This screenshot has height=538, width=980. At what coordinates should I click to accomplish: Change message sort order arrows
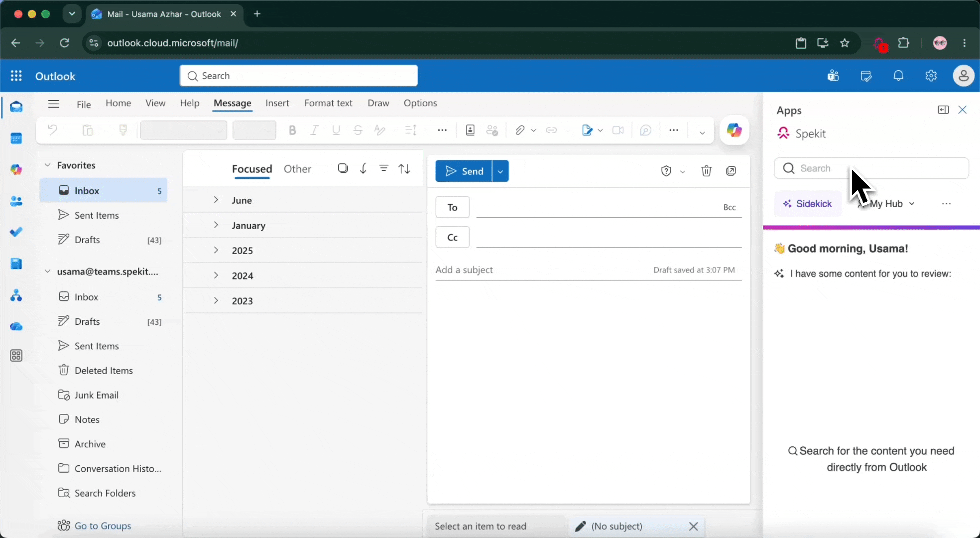click(x=404, y=168)
